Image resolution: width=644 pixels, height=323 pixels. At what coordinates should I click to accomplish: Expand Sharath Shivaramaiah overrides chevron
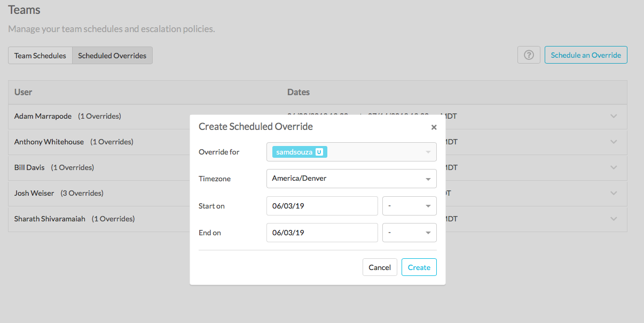pos(614,219)
